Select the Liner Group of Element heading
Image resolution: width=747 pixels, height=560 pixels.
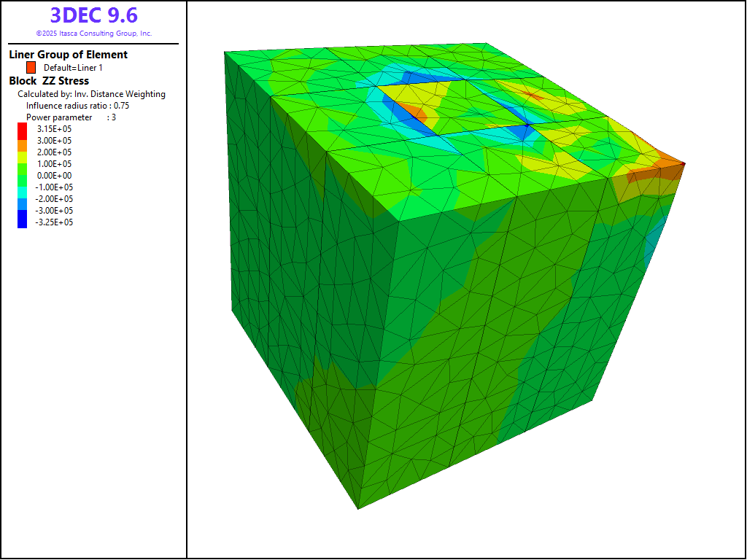(68, 55)
